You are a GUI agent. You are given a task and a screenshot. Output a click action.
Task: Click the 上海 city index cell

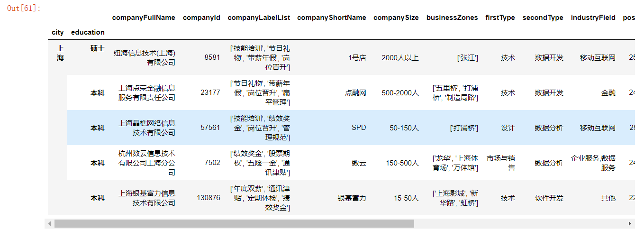pyautogui.click(x=60, y=53)
